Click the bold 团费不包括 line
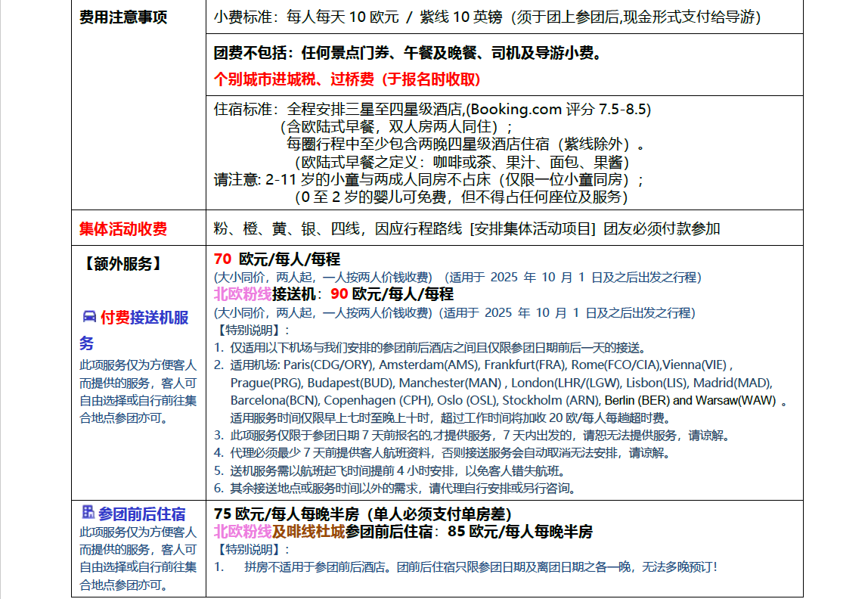 (408, 54)
